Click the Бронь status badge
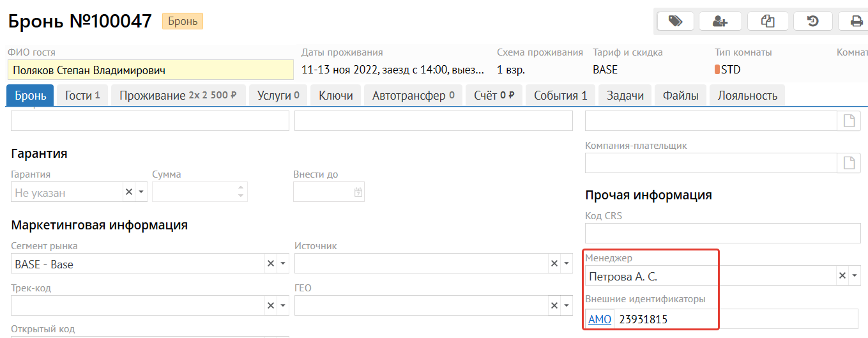This screenshot has width=868, height=338. tap(183, 21)
